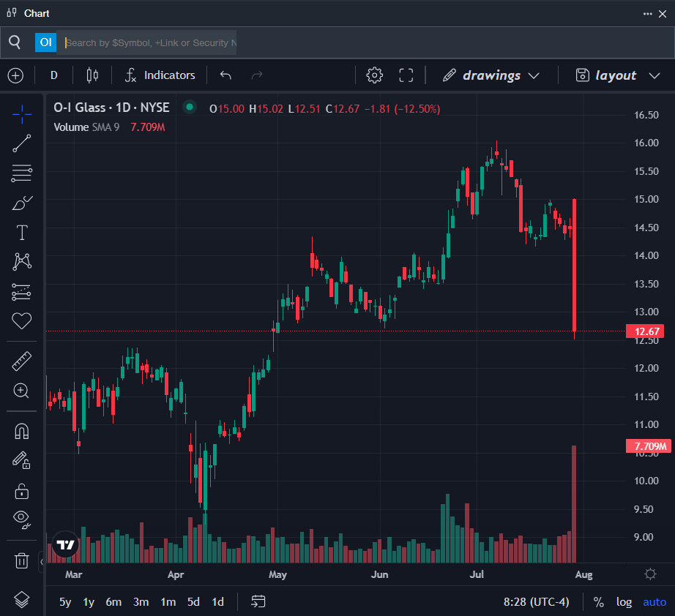Viewport: 675px width, 616px height.
Task: Click the compare or add symbol button
Action: [15, 75]
